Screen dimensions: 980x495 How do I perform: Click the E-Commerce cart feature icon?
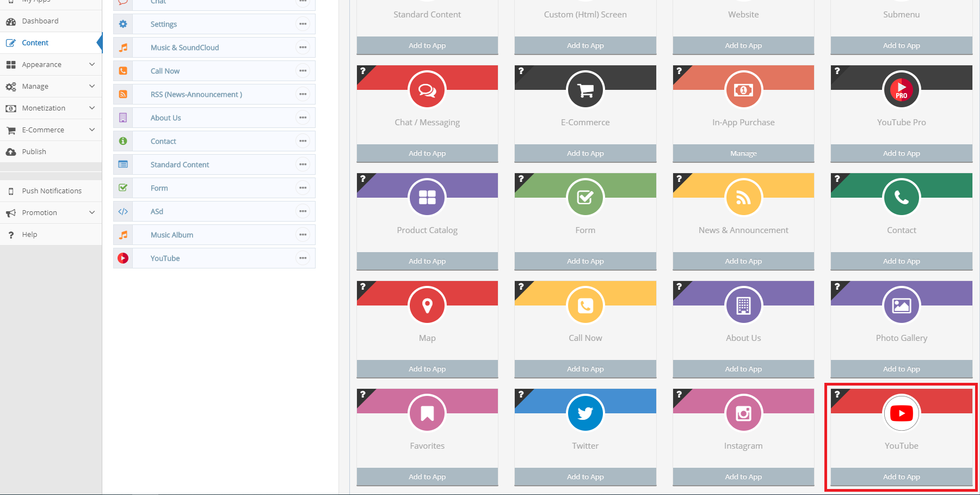[585, 90]
